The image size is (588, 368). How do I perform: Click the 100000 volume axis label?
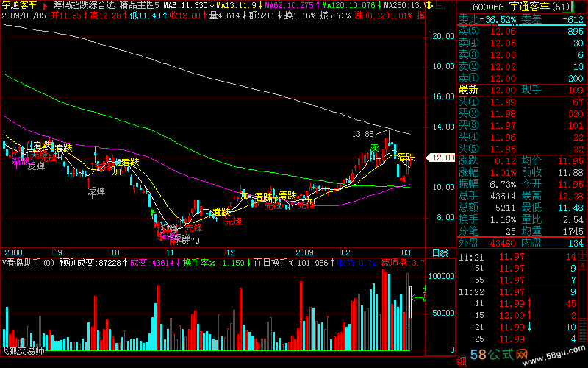coord(442,276)
